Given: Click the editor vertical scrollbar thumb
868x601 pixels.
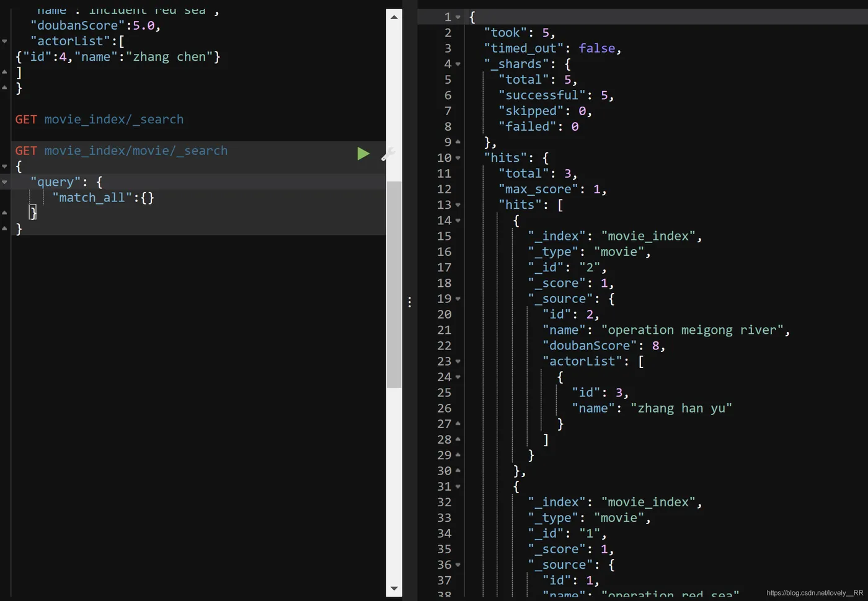Looking at the screenshot, I should 394,284.
